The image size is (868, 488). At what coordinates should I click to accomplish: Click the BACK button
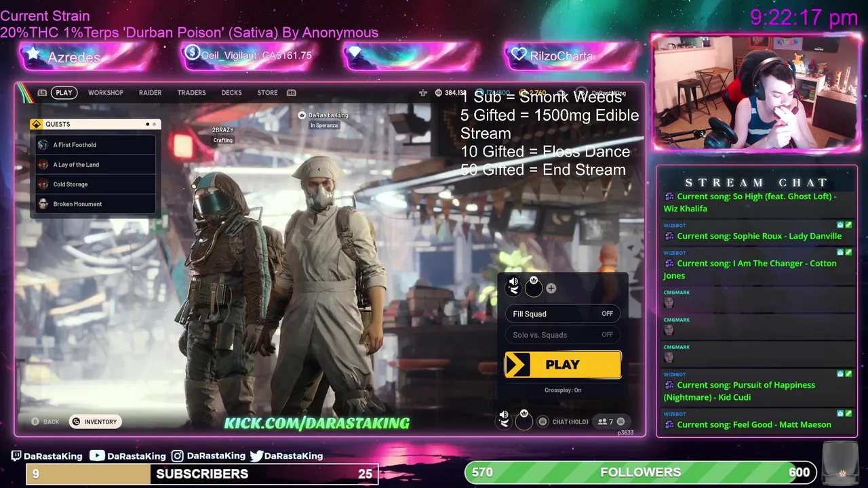45,422
